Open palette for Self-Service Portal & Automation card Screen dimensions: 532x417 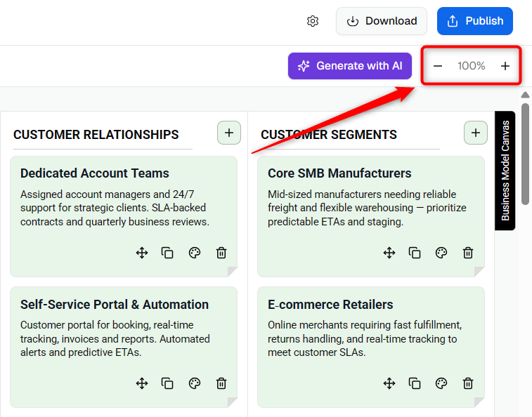tap(195, 383)
